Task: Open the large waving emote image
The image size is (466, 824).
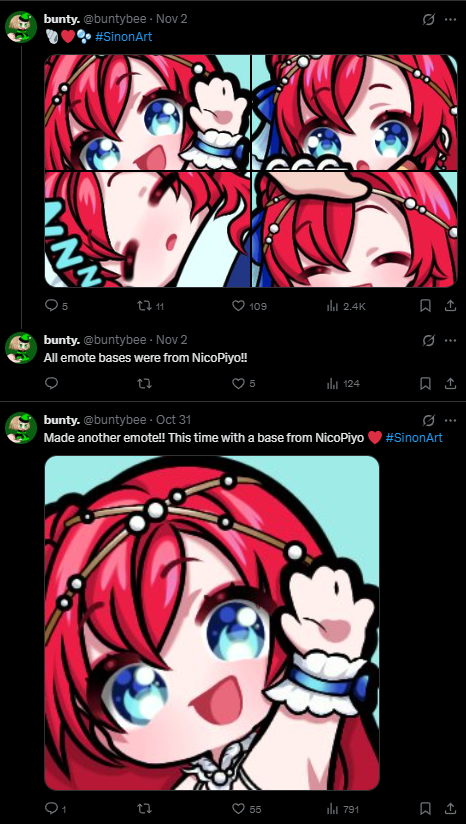Action: coord(212,623)
